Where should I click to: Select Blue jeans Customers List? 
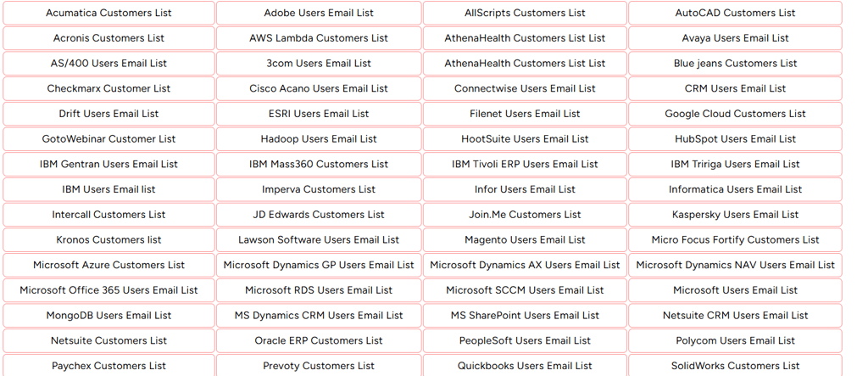[x=735, y=64]
